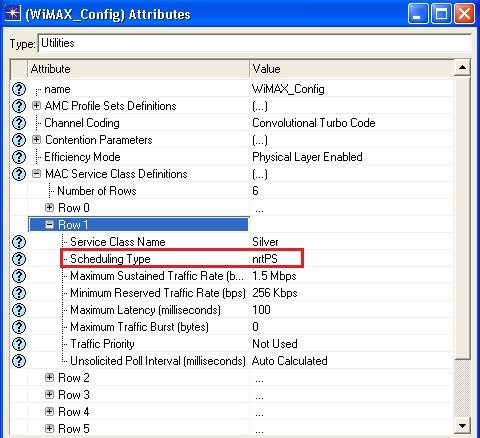Select the Channel Coding attribute row
Image resolution: width=480 pixels, height=438 pixels.
(x=82, y=123)
